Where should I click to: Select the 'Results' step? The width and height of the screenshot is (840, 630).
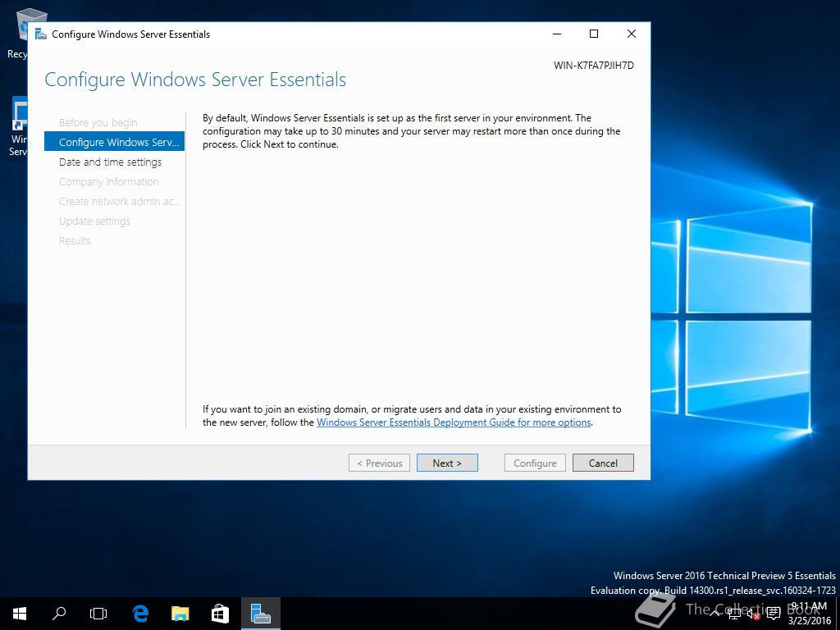tap(75, 240)
